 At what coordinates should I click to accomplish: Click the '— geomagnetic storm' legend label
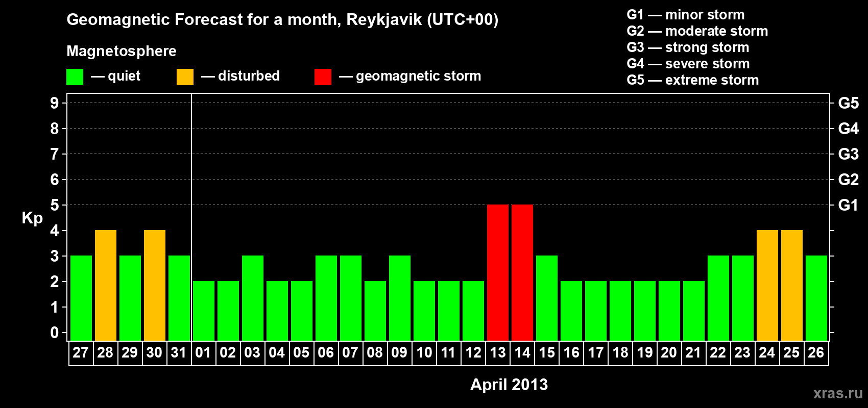tap(410, 76)
